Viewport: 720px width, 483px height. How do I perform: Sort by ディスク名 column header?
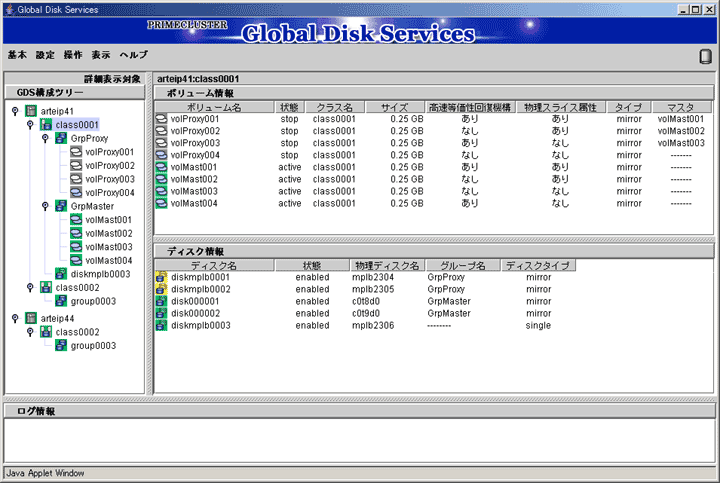point(214,265)
